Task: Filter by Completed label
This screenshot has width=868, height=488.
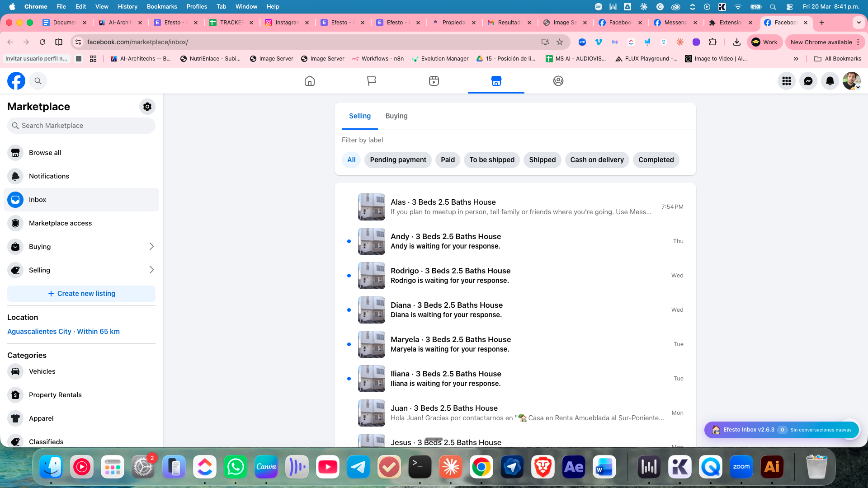Action: [x=656, y=160]
